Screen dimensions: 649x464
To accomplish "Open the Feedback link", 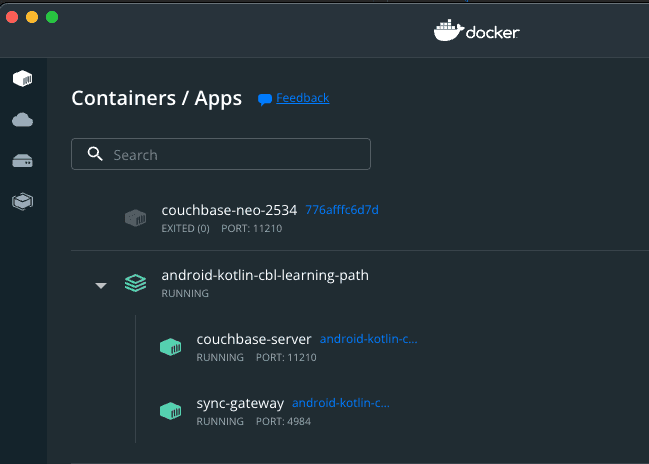I will 303,98.
